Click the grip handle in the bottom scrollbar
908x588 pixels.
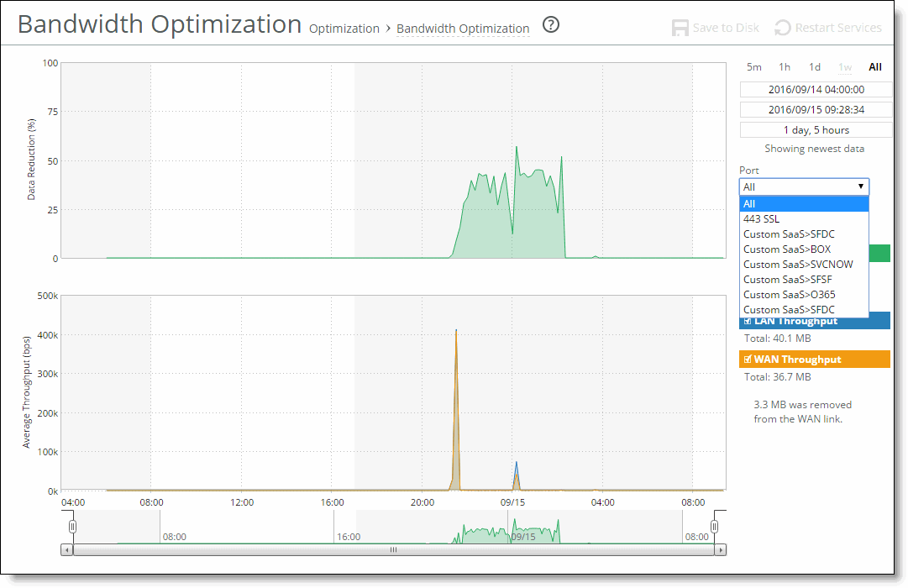[x=392, y=550]
